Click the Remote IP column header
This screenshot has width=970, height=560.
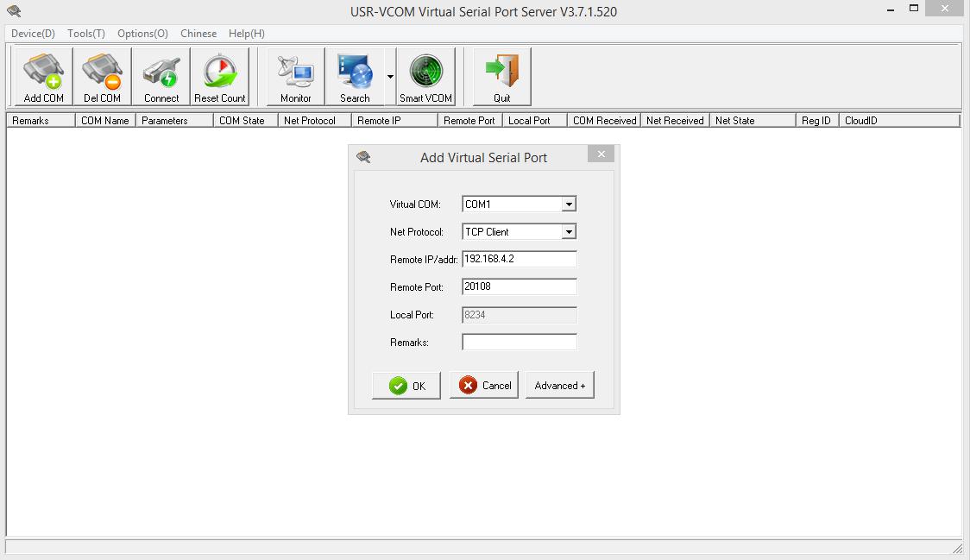coord(394,121)
